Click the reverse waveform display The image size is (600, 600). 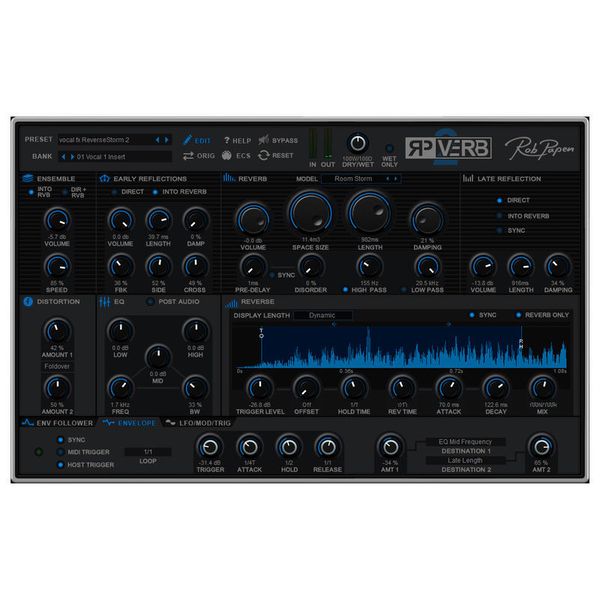[x=401, y=347]
